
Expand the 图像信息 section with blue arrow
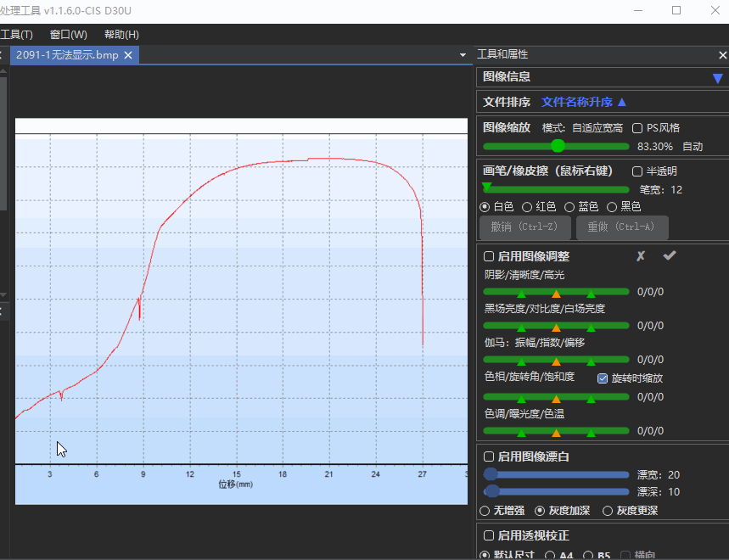pos(718,78)
